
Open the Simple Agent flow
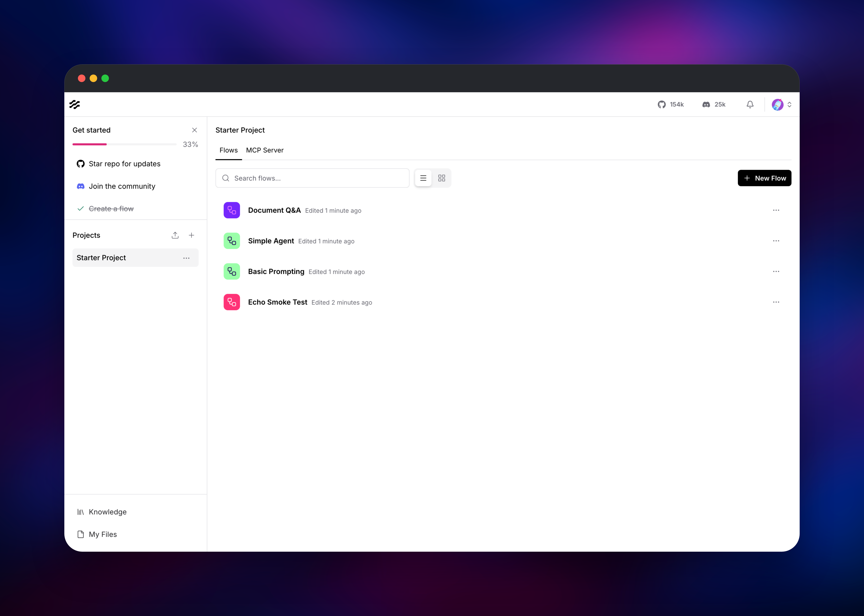click(503, 241)
